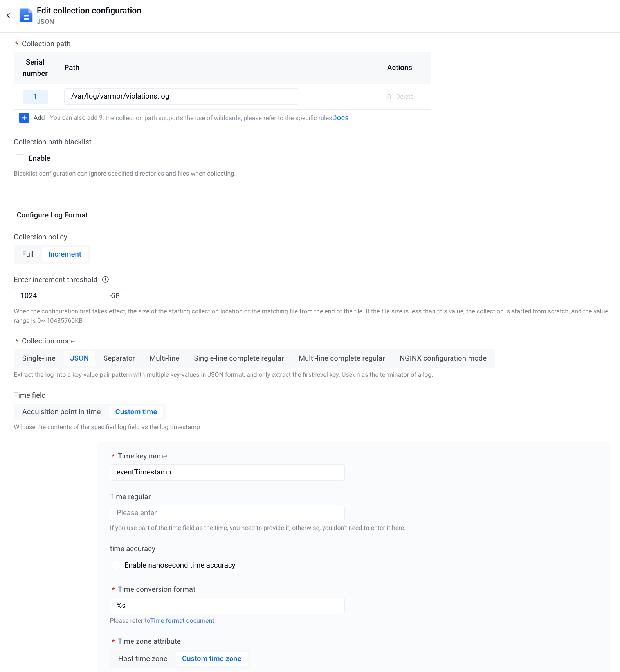Click the back arrow icon
The width and height of the screenshot is (620, 672).
point(9,16)
